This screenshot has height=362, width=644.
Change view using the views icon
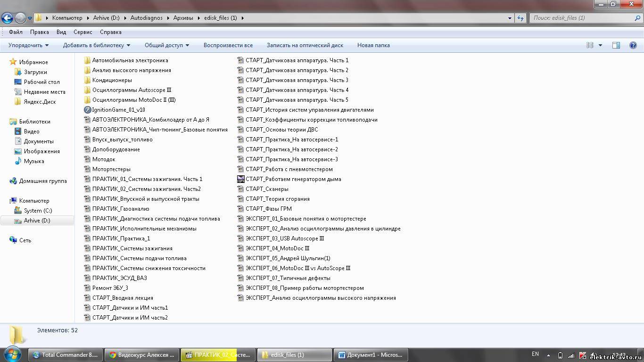pyautogui.click(x=590, y=45)
